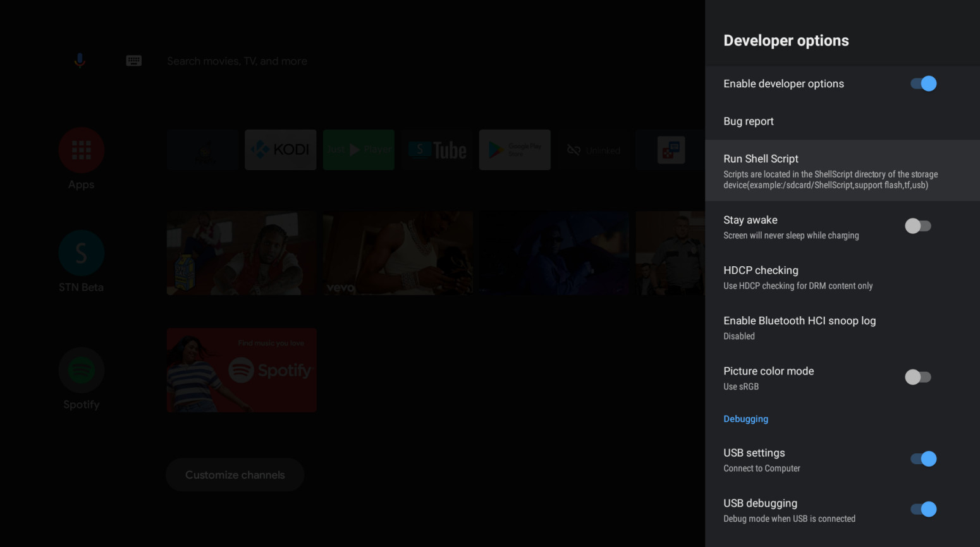Open the red Apps grid icon
This screenshot has height=547, width=980.
click(82, 150)
